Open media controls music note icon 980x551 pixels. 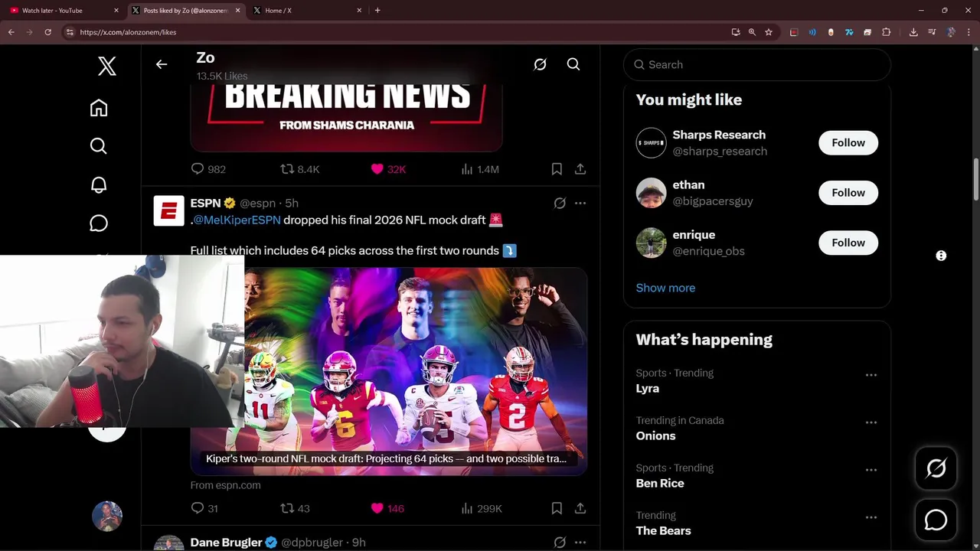[932, 32]
